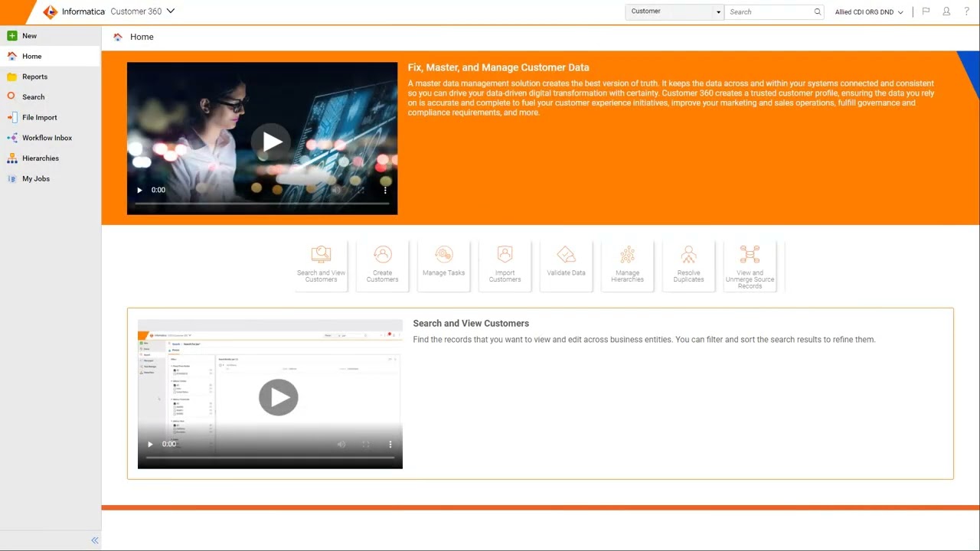Open the Manage Tasks tile
The width and height of the screenshot is (980, 551).
(444, 266)
